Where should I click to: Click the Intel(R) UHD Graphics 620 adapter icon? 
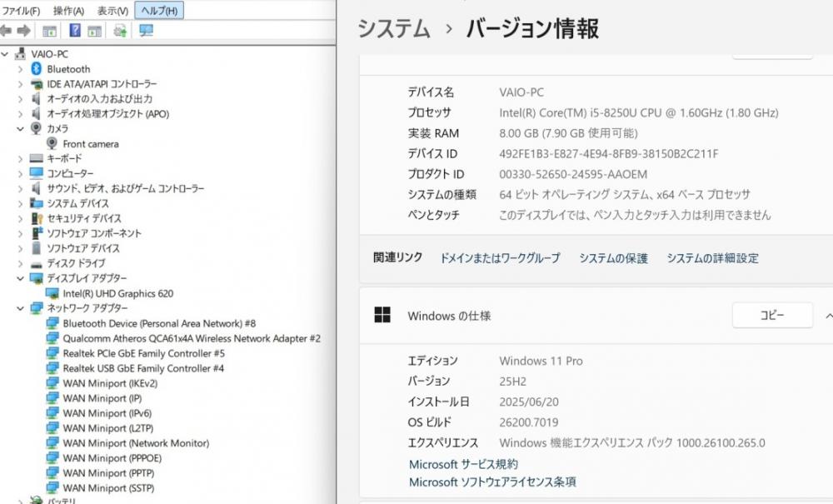pyautogui.click(x=52, y=293)
